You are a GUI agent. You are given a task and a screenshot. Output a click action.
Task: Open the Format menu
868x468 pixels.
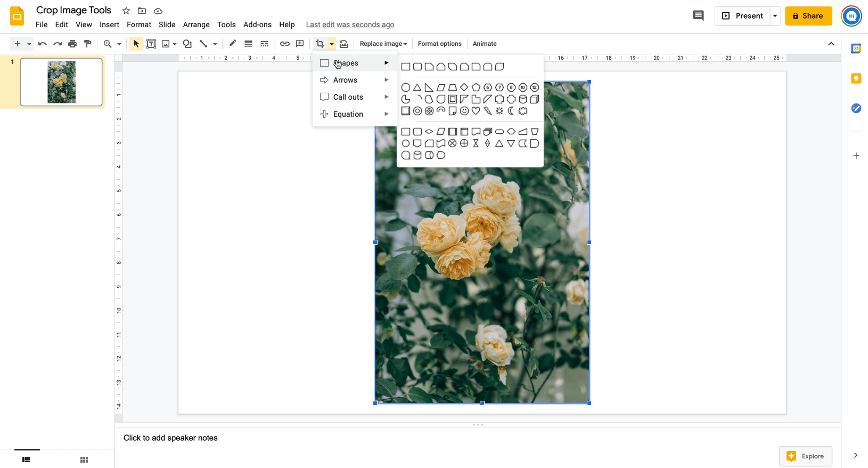pos(139,25)
